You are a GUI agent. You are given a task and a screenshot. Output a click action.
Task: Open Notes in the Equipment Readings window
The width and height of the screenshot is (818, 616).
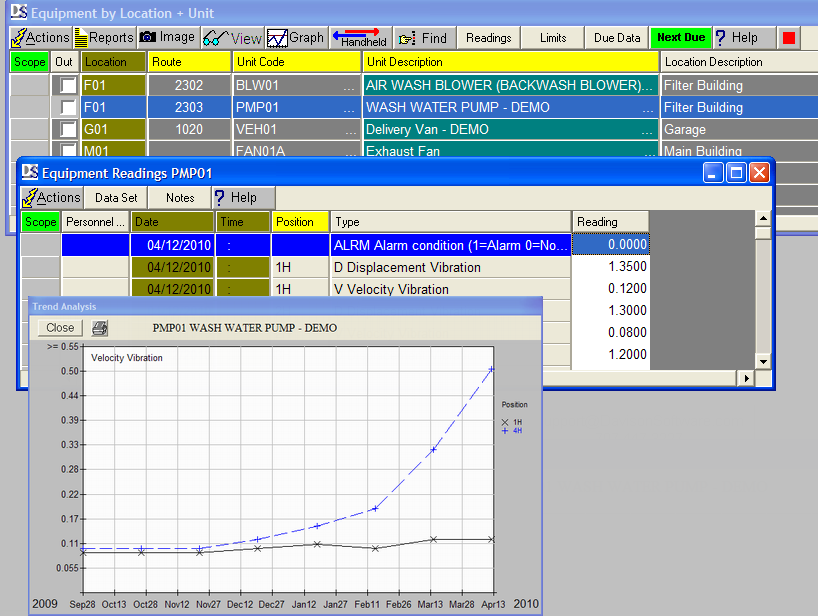(x=180, y=198)
